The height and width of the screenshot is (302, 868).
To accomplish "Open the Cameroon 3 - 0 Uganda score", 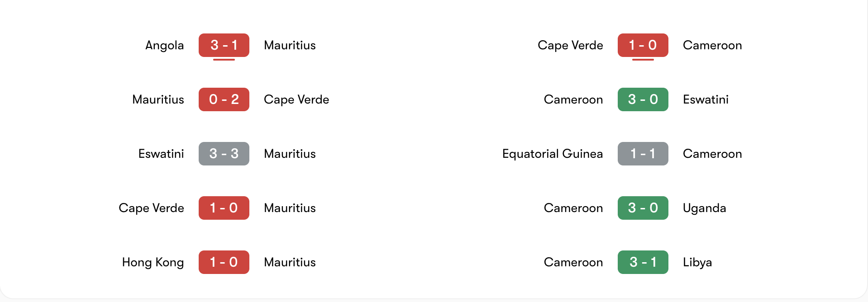I will pos(643,208).
